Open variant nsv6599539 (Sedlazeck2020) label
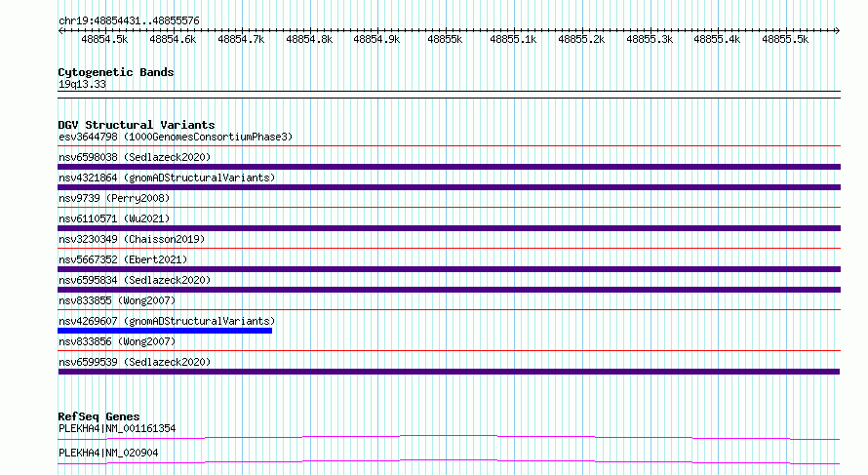This screenshot has width=868, height=475. coord(135,362)
